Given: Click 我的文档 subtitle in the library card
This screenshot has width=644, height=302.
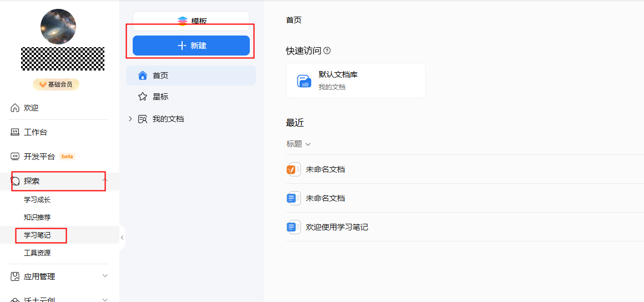Looking at the screenshot, I should coord(332,87).
